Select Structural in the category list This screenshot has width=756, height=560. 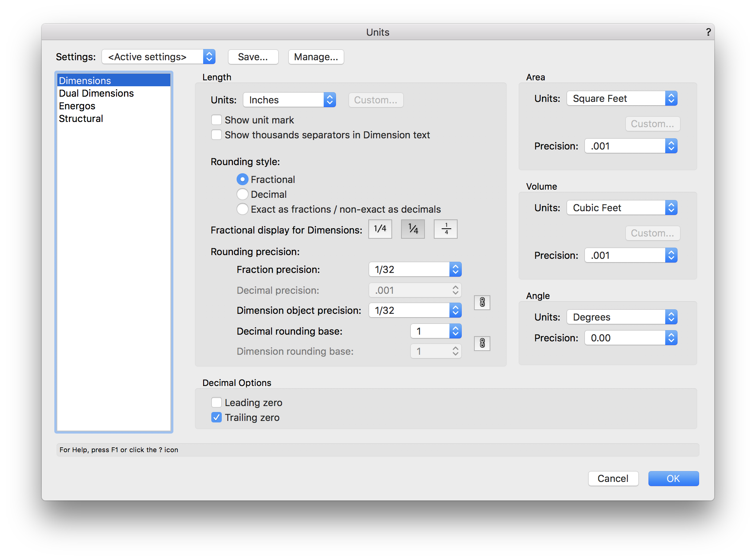(81, 119)
